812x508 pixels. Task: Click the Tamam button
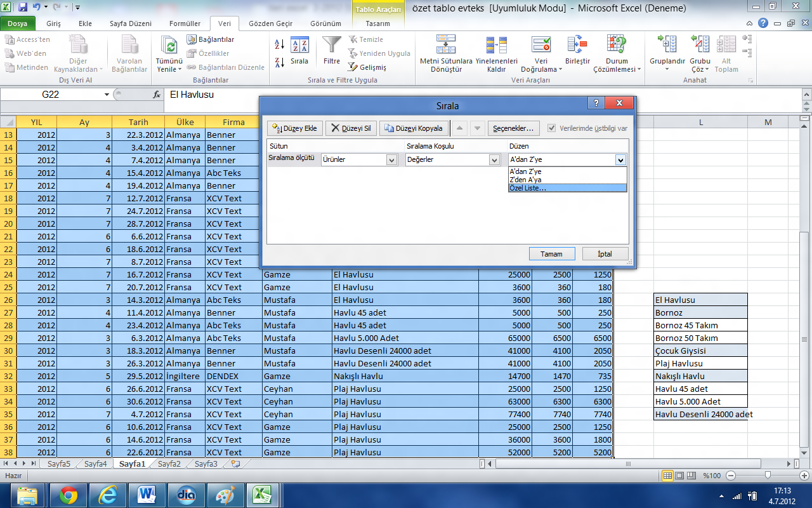click(551, 254)
